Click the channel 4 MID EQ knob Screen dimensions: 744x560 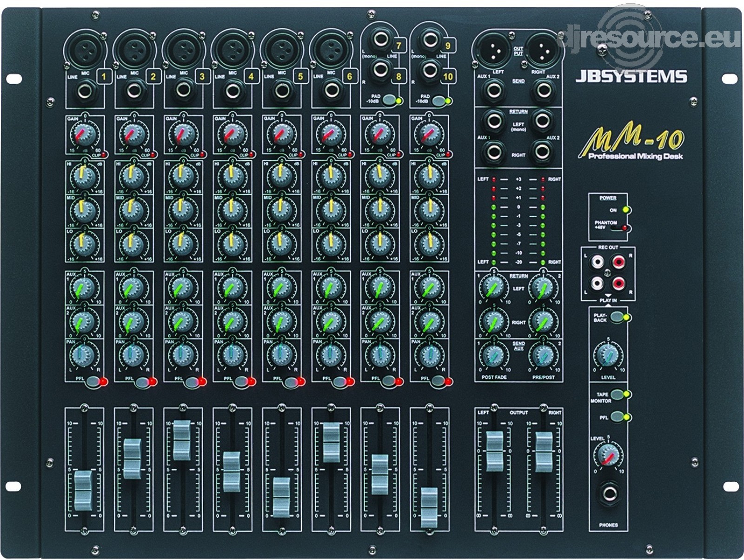[231, 210]
